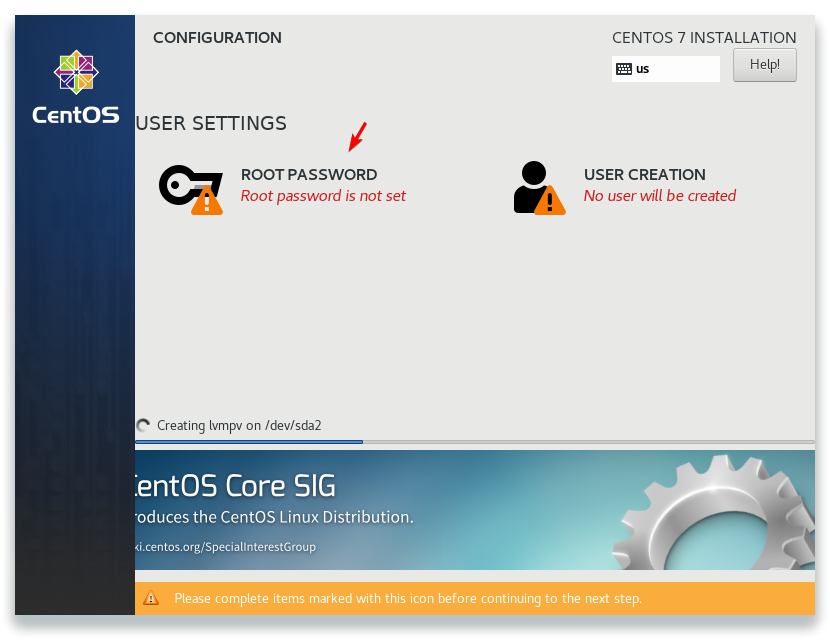The height and width of the screenshot is (640, 830).
Task: Click the installation progress bar
Action: [475, 441]
